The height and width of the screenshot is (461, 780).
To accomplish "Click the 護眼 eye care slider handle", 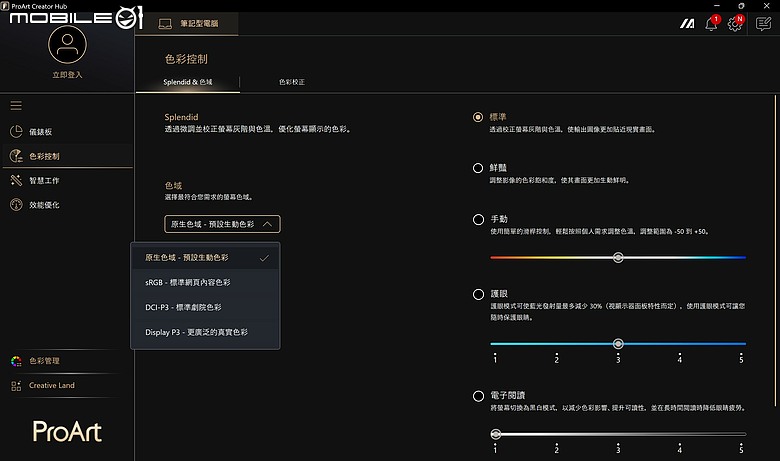I will [618, 344].
